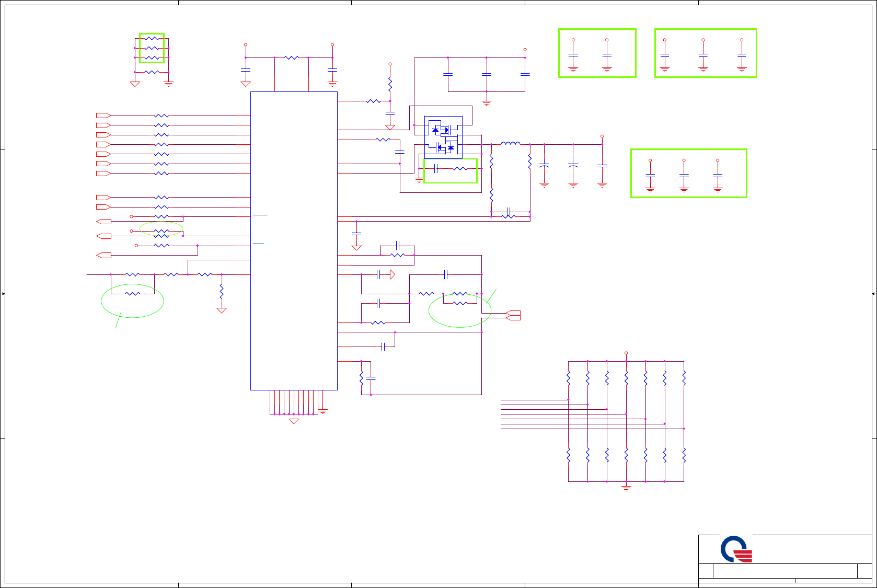Click the earth ground symbol right of IC bottom pins
Screen dimensions: 877x588
(323, 411)
